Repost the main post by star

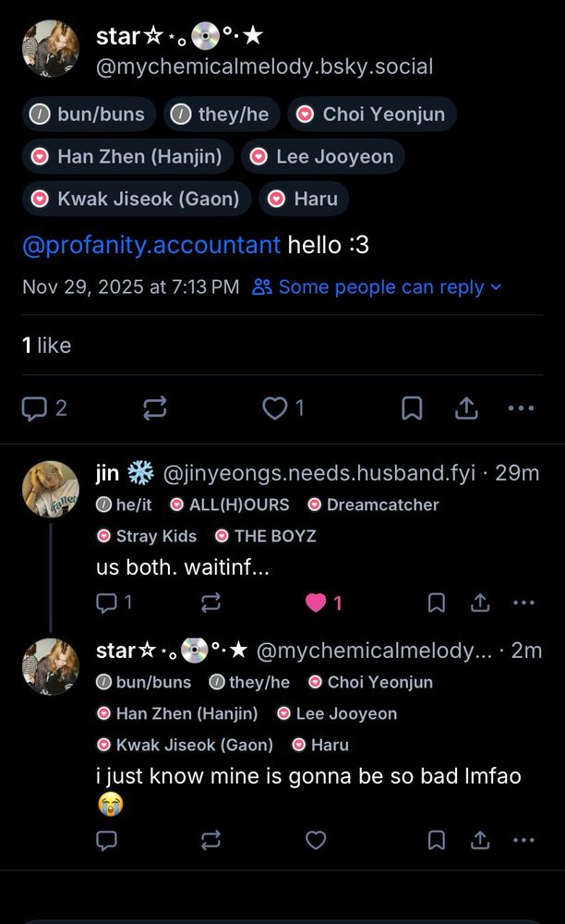coord(155,407)
